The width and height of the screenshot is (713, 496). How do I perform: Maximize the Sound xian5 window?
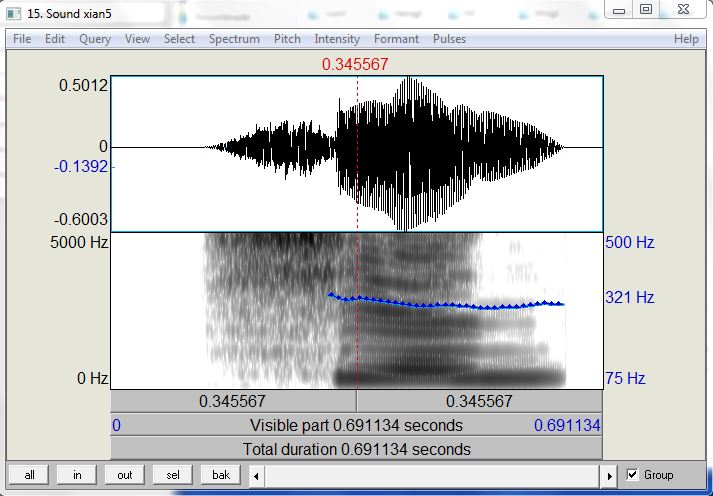tap(646, 10)
